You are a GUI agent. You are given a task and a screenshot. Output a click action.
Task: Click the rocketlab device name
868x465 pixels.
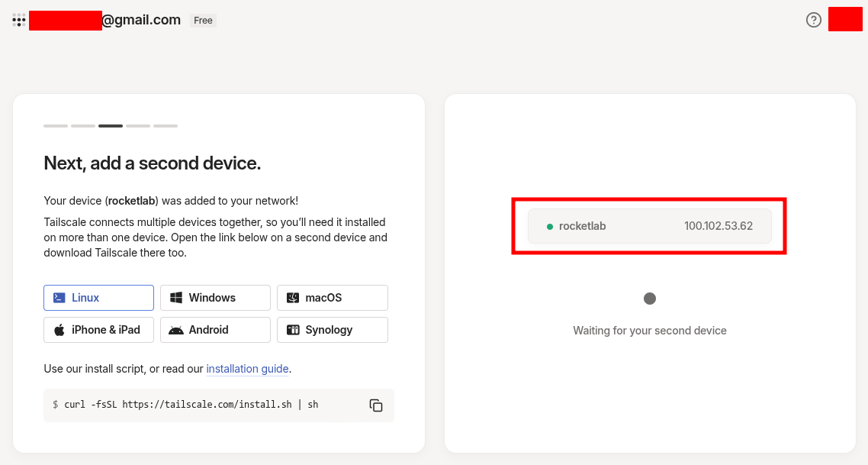[582, 226]
